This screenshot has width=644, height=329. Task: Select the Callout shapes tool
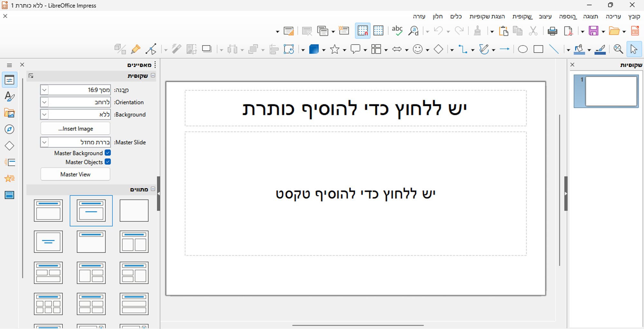pyautogui.click(x=355, y=49)
